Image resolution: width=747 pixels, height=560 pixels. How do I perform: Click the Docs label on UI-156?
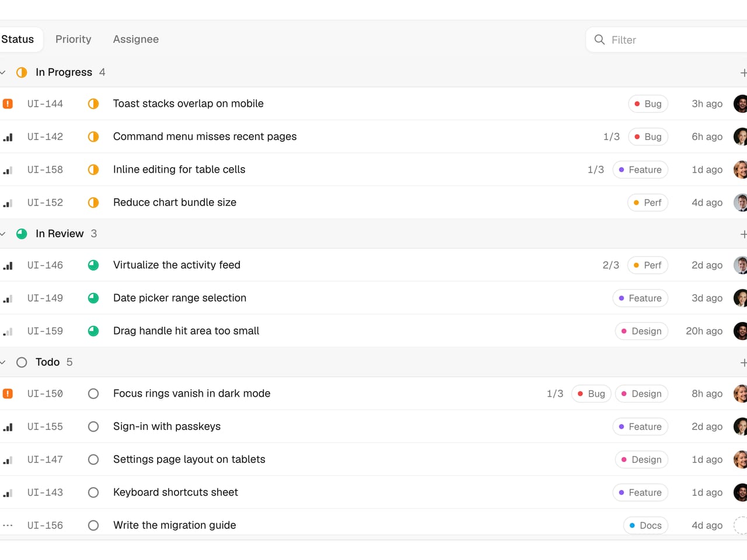tap(645, 526)
